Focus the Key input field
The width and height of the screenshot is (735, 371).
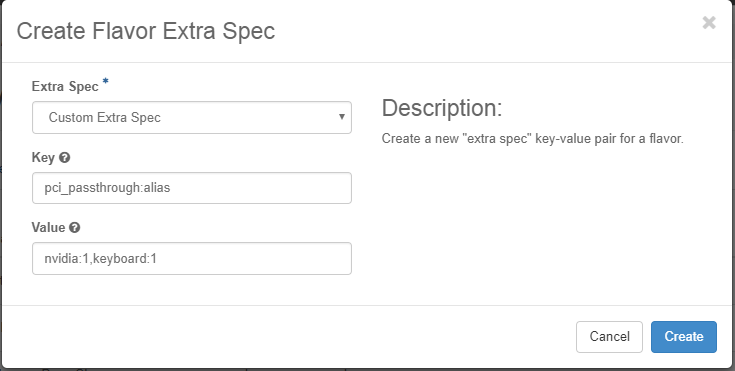[192, 188]
